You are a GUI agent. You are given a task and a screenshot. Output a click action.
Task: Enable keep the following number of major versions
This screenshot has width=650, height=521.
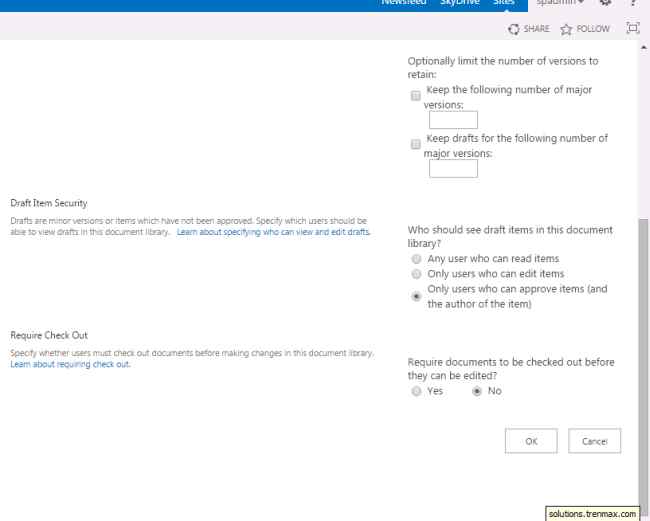pyautogui.click(x=415, y=96)
